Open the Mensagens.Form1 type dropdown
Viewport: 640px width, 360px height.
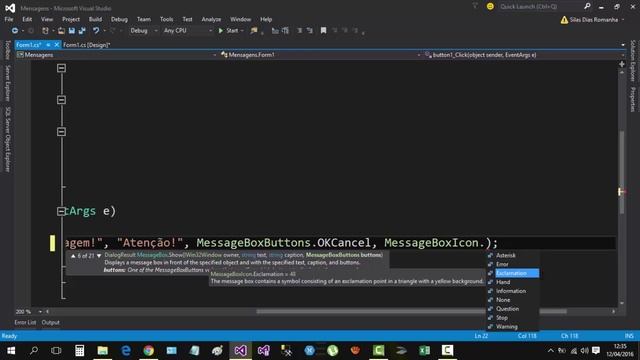coord(320,55)
